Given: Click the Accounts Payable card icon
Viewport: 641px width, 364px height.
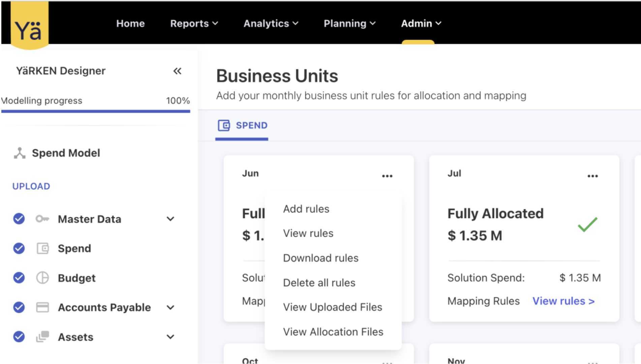Looking at the screenshot, I should pos(42,307).
